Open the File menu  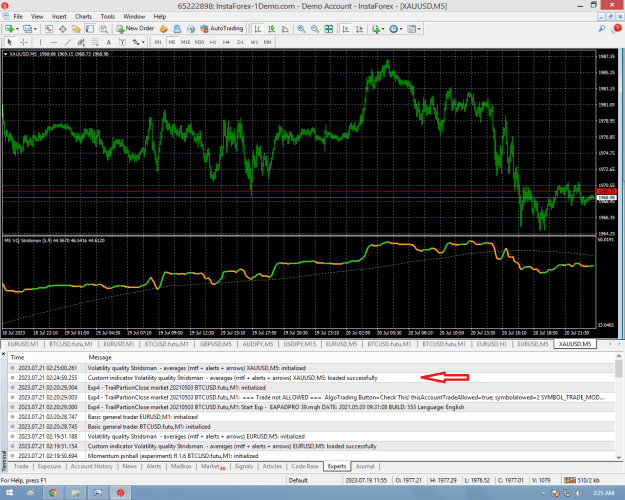click(x=18, y=16)
